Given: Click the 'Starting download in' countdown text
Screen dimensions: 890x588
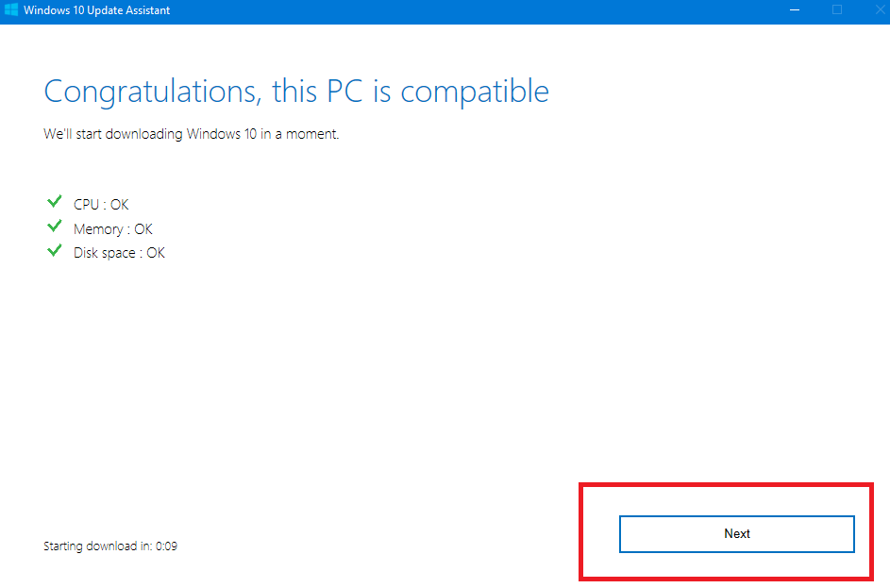Looking at the screenshot, I should tap(97, 546).
